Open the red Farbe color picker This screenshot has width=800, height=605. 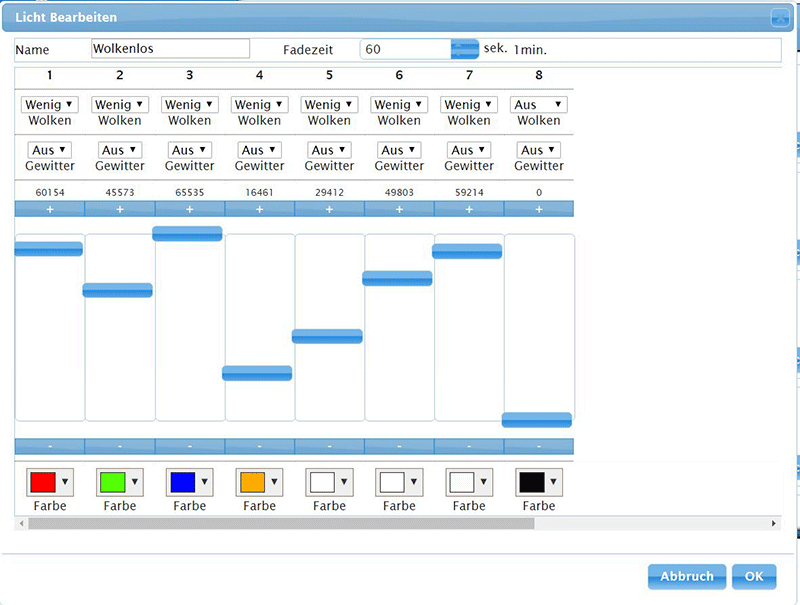49,482
